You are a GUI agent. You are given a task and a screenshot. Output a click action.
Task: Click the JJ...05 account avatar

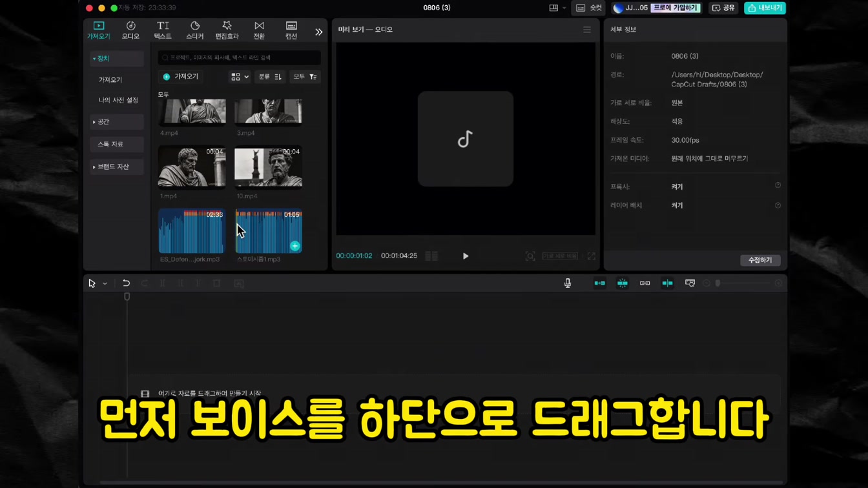click(618, 8)
